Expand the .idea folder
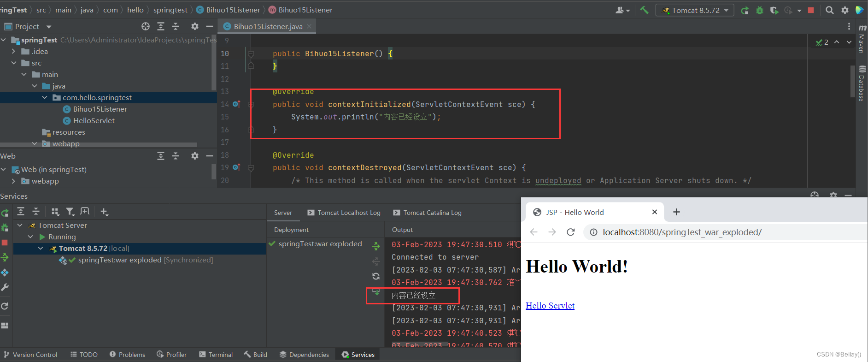868x362 pixels. [x=13, y=51]
